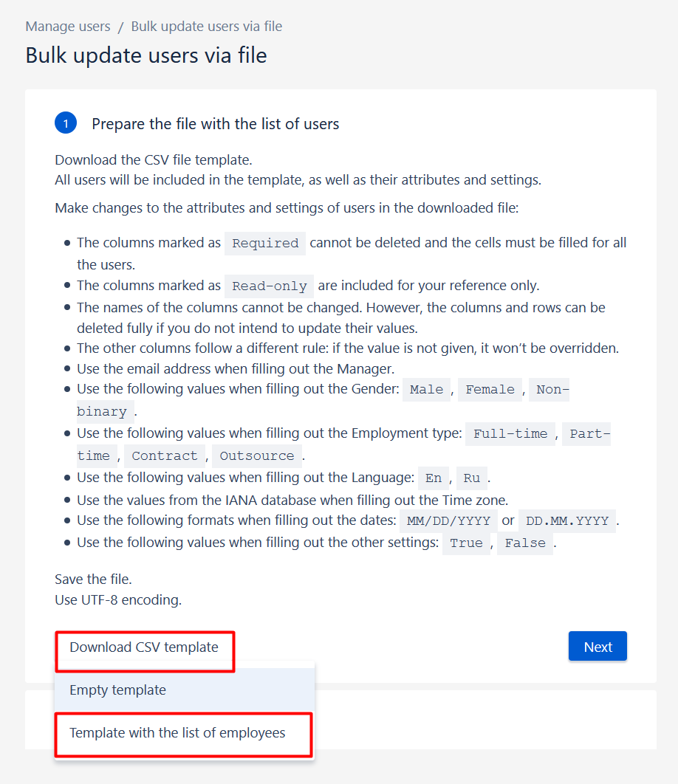Click the Contract employment value

point(165,456)
